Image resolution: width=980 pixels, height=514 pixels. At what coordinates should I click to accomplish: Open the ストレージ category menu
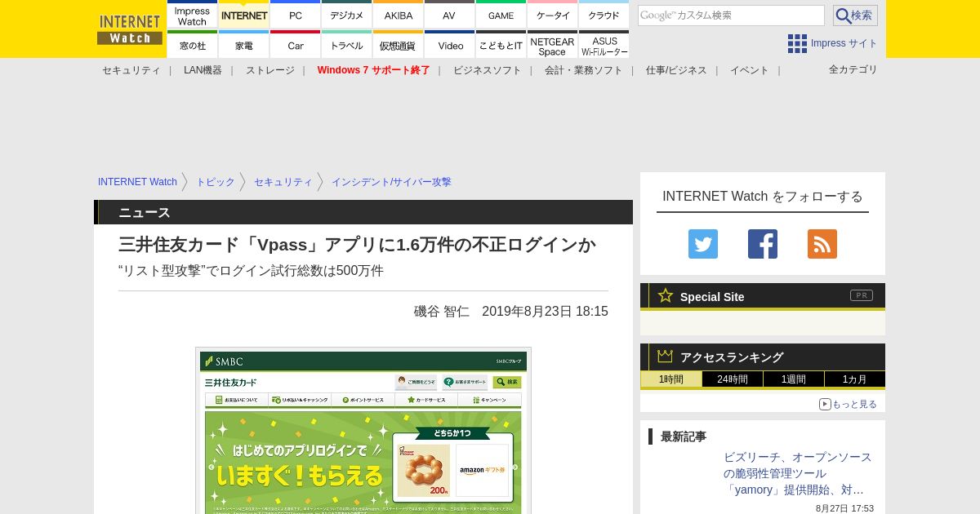pos(270,70)
